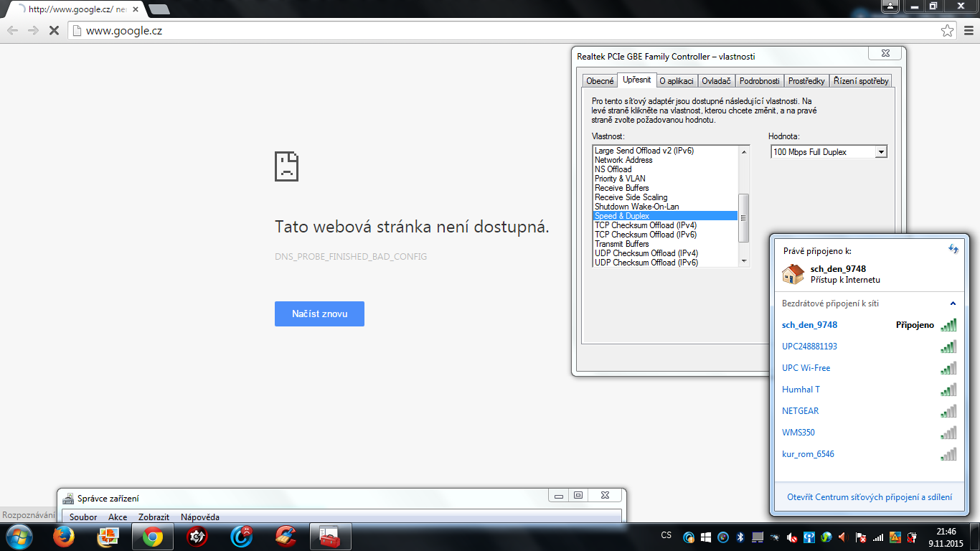Screen dimensions: 980x551
Task: Launch Firefox from the taskbar
Action: pyautogui.click(x=64, y=537)
